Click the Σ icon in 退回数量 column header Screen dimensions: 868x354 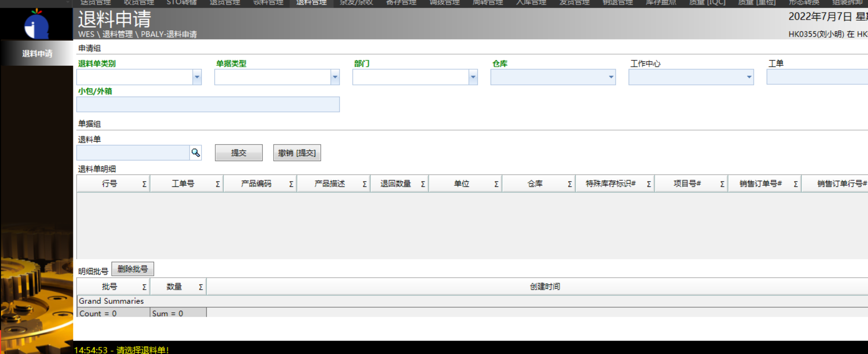coord(423,184)
